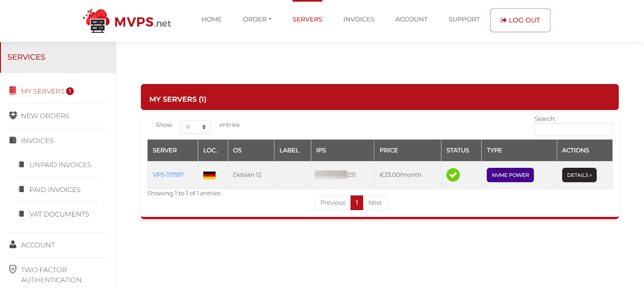The height and width of the screenshot is (289, 644).
Task: Open Two Factor Authentication in sidebar
Action: (51, 275)
